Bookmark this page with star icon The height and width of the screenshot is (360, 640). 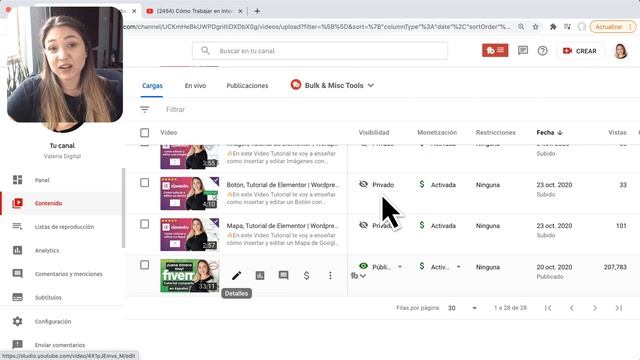coord(535,27)
